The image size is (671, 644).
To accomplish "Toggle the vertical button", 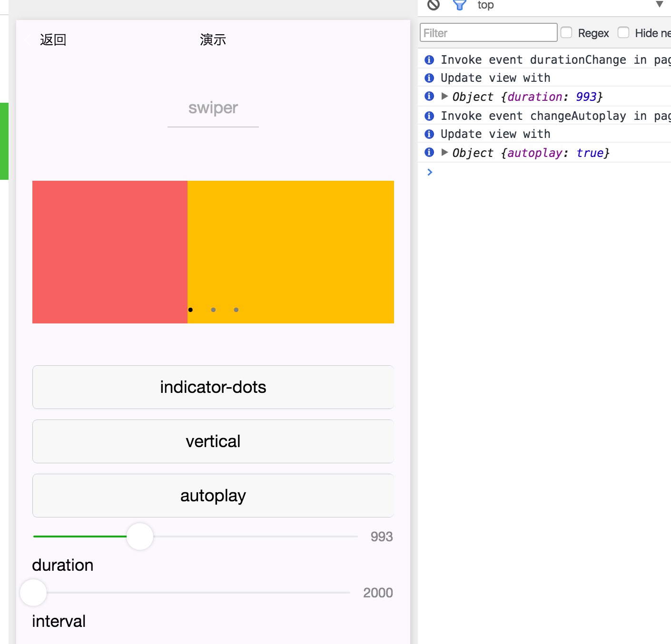I will (213, 441).
